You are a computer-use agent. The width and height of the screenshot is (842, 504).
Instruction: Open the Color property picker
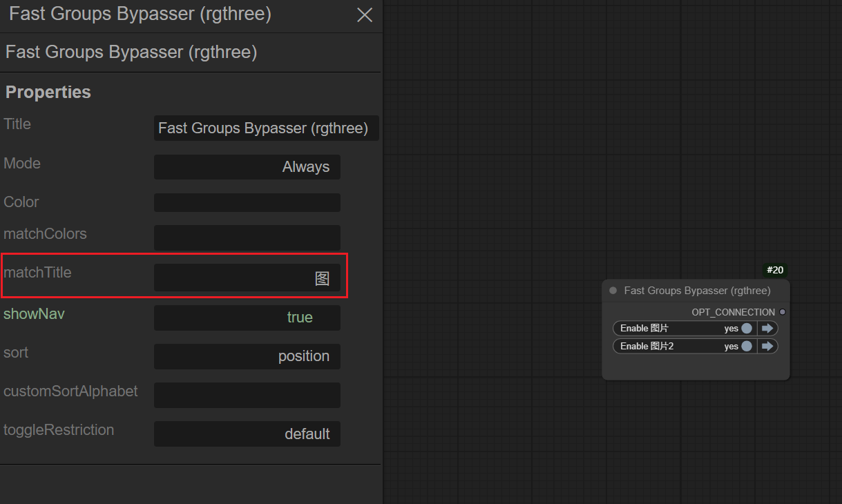[247, 203]
